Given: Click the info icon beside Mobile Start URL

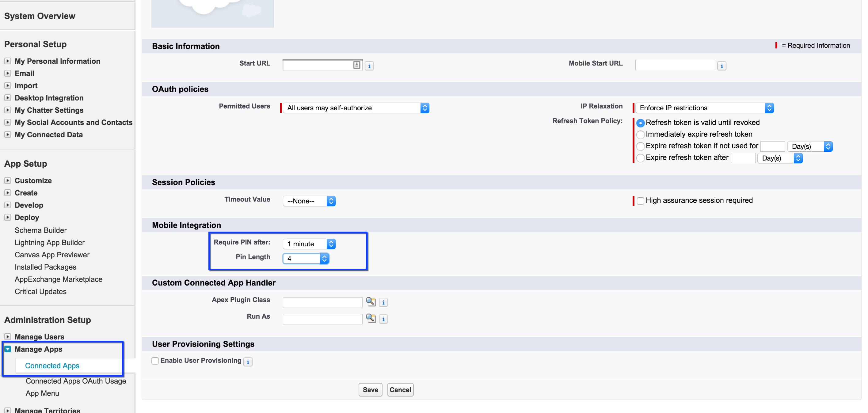Looking at the screenshot, I should [x=722, y=66].
